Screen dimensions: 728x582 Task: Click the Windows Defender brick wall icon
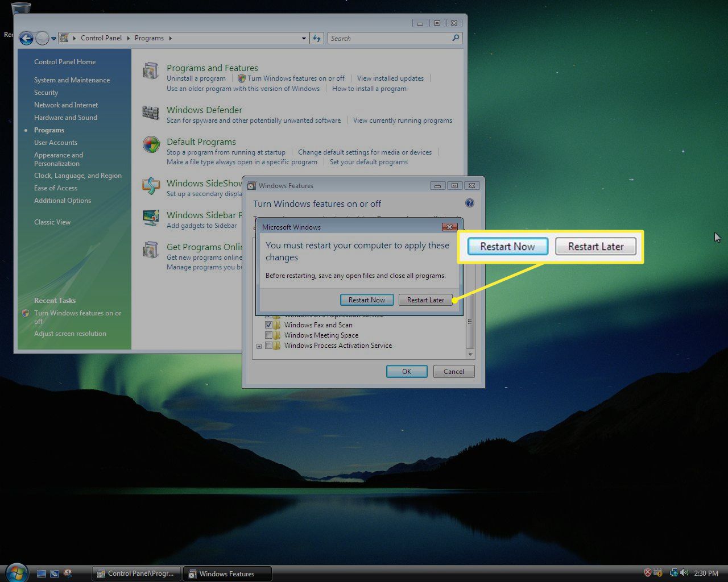151,113
